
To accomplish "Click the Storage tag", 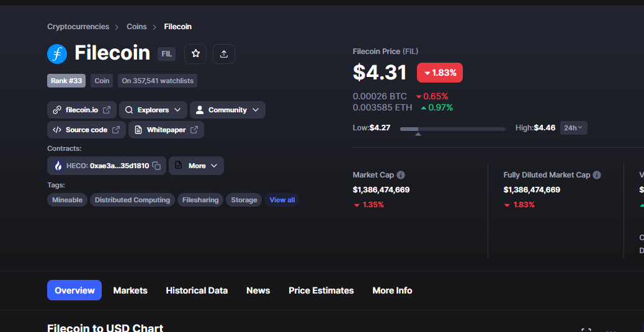I will (244, 200).
